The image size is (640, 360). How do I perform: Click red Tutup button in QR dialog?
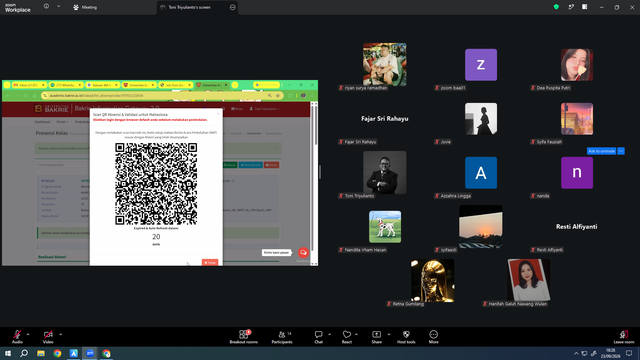[210, 262]
